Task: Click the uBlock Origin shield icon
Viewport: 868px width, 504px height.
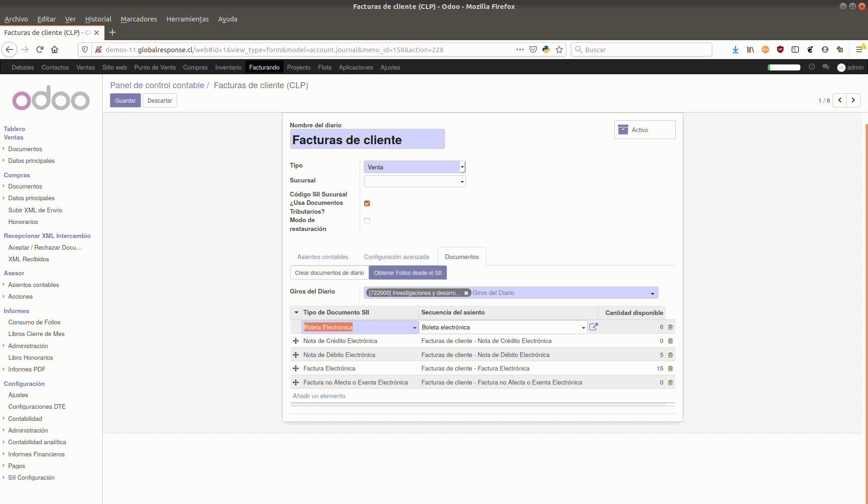Action: 780,49
